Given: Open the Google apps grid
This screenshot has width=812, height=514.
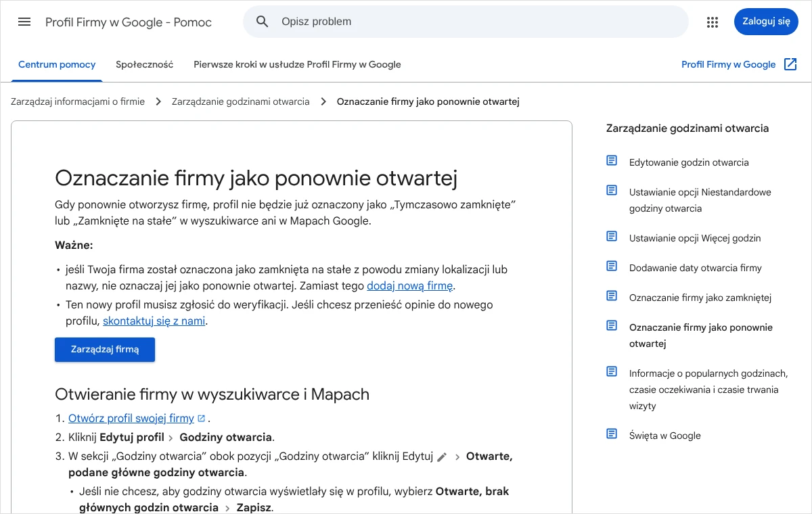Looking at the screenshot, I should point(712,22).
